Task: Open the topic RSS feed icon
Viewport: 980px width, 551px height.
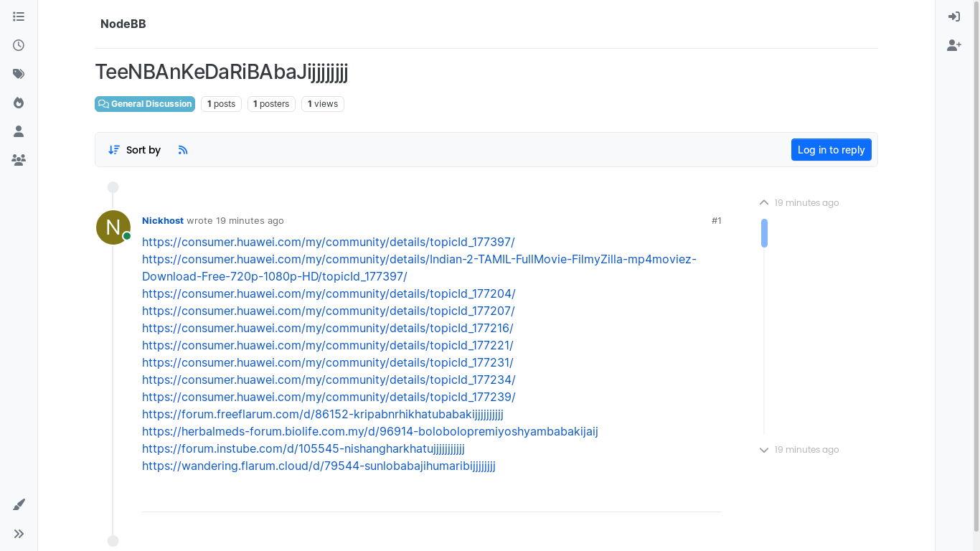Action: point(183,150)
